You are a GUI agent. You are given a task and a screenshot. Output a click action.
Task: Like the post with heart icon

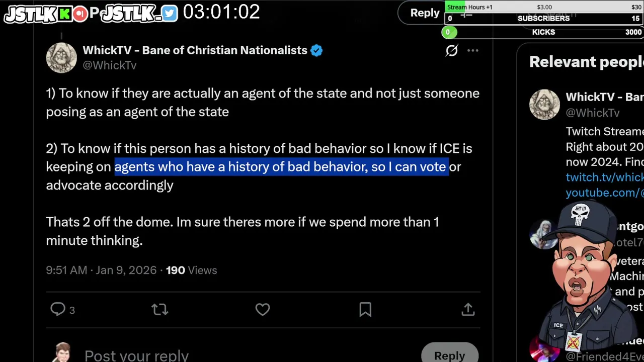pos(263,309)
